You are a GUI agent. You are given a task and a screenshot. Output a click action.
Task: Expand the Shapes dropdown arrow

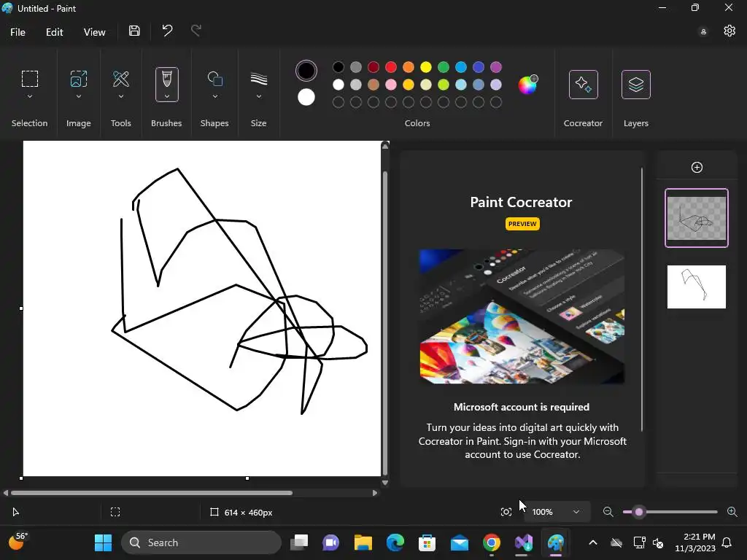pyautogui.click(x=215, y=96)
